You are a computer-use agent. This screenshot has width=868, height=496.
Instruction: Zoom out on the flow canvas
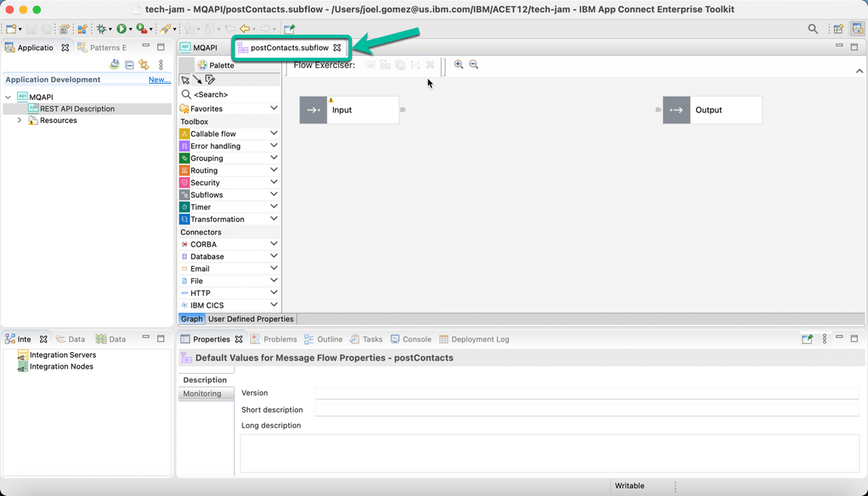474,65
